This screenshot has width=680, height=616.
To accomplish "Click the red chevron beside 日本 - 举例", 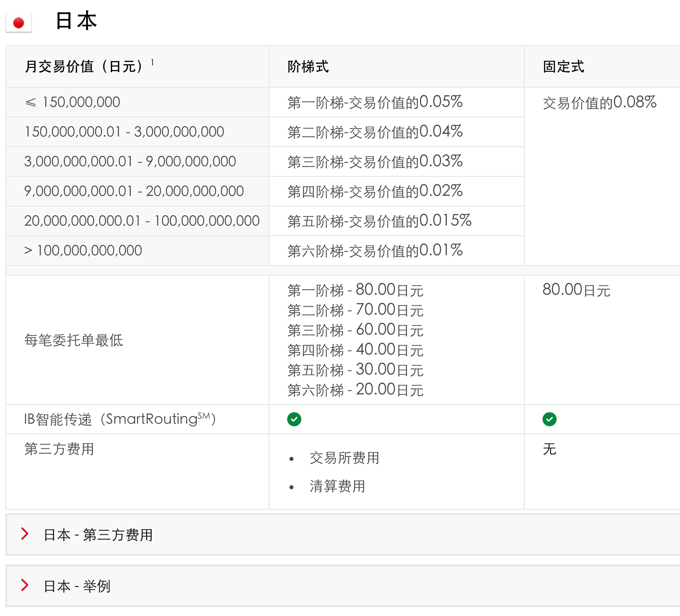I will pos(25,585).
